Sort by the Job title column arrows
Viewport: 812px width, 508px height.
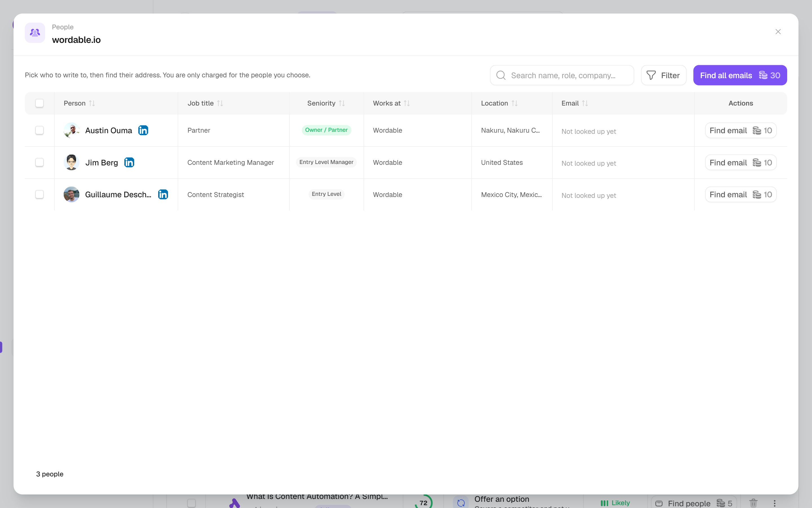(220, 103)
